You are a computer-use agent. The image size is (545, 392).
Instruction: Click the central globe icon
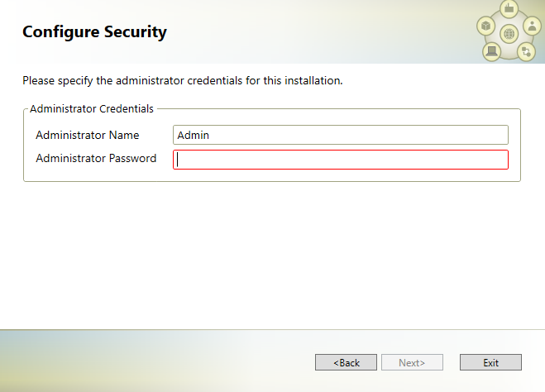tap(509, 34)
